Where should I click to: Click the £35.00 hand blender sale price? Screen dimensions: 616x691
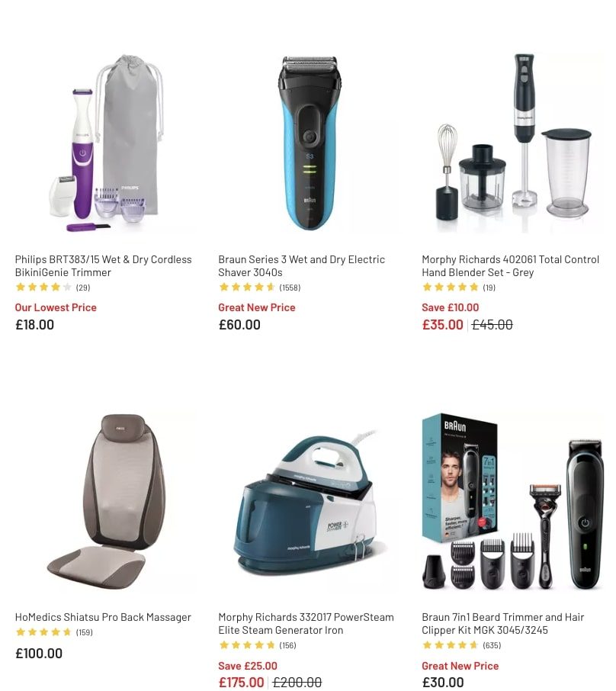(x=442, y=325)
